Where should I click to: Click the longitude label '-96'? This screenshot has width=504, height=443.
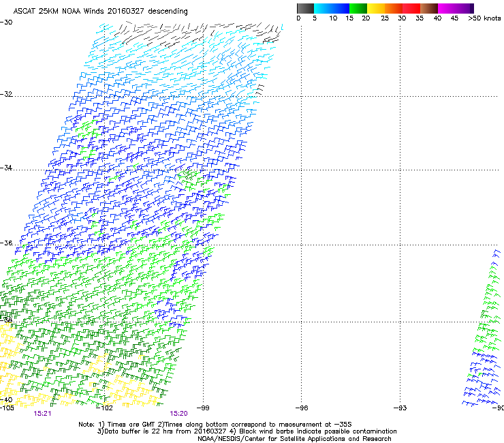click(x=302, y=408)
